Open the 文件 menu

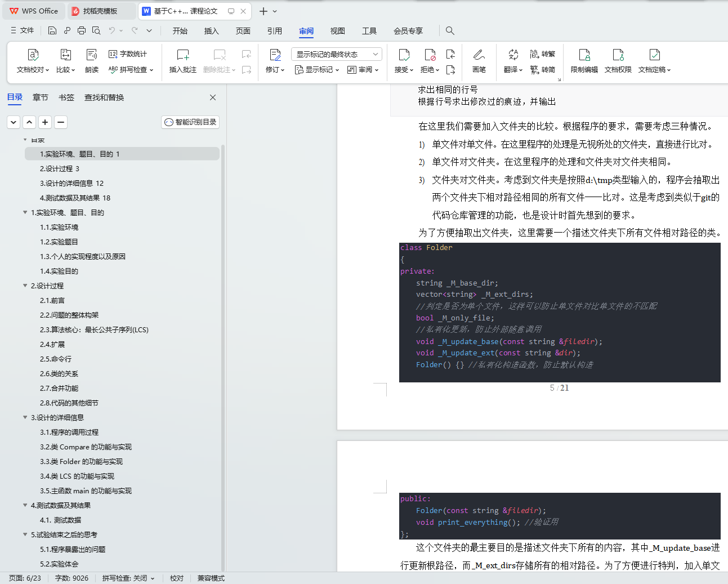click(23, 30)
